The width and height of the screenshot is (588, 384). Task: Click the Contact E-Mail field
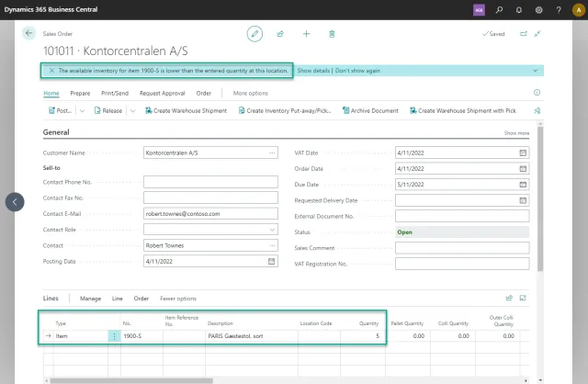(x=210, y=213)
